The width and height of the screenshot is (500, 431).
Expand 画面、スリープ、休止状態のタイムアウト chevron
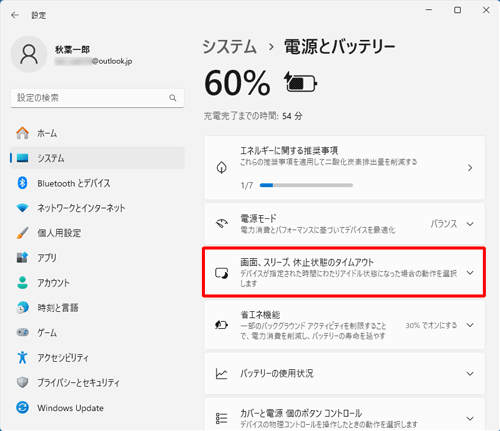470,273
